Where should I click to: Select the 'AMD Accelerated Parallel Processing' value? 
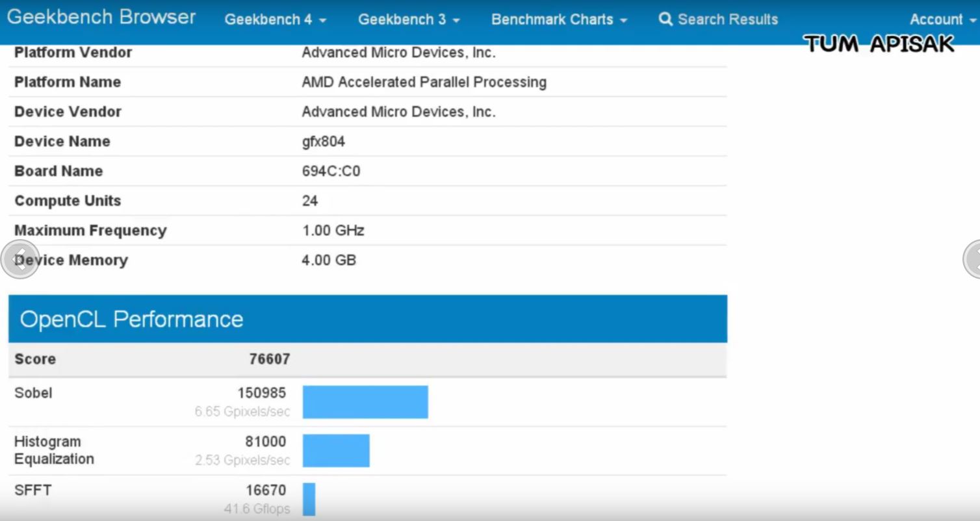[424, 83]
